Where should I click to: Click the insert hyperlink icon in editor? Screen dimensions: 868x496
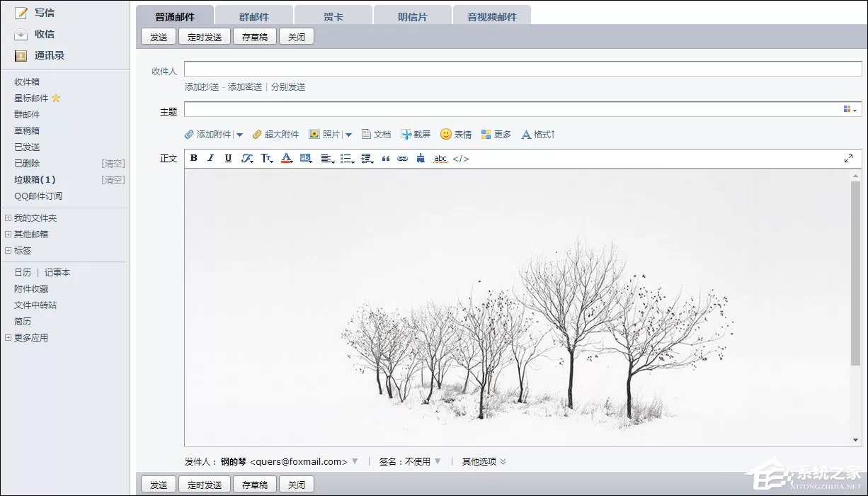point(402,159)
